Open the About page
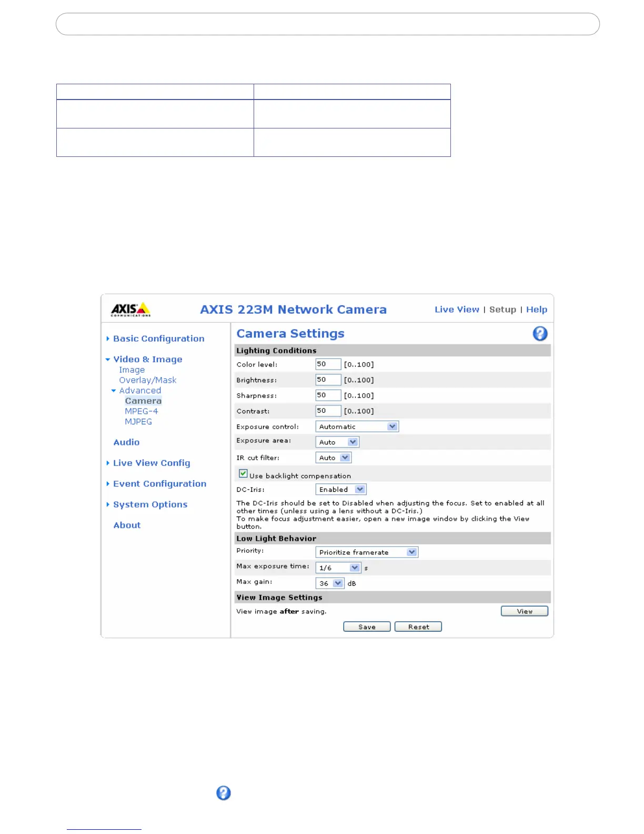Screen dimensions: 644x834 [127, 525]
